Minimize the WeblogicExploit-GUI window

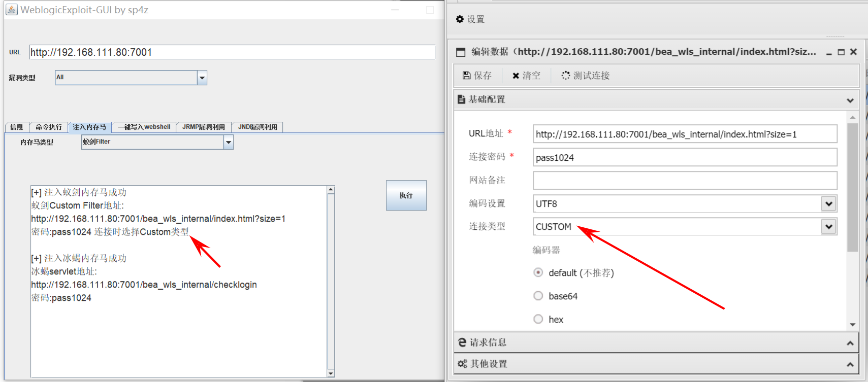point(395,10)
